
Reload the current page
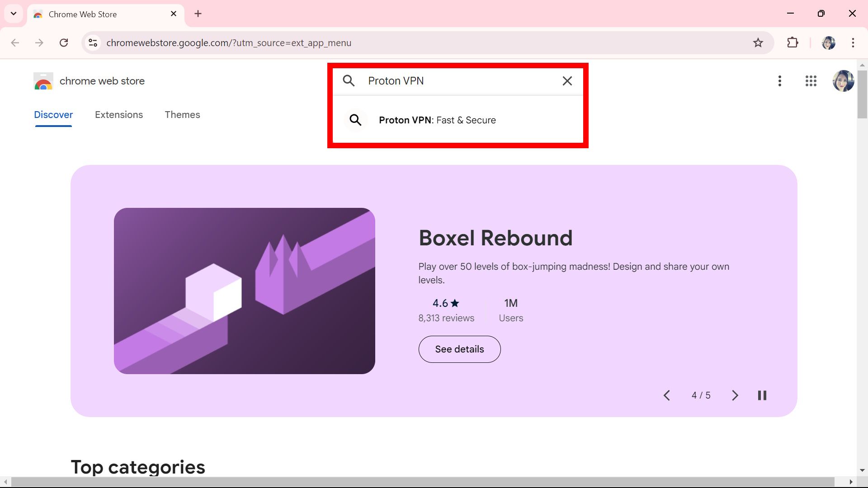[64, 42]
